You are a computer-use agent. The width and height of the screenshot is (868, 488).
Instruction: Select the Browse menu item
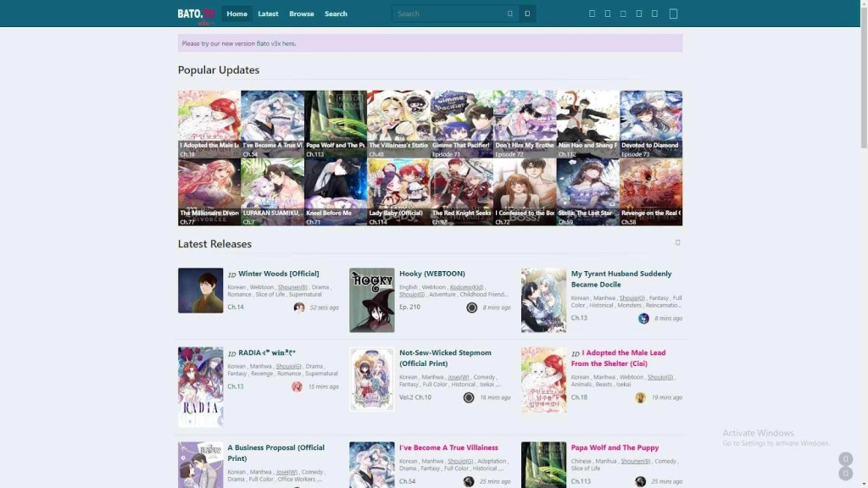(x=302, y=14)
